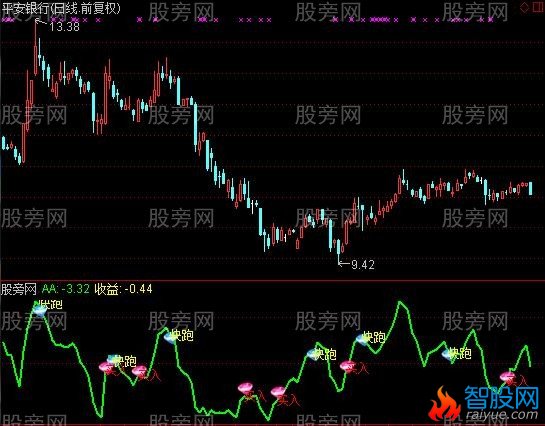This screenshot has height=426, width=545.
Task: Click the 股旁网 indicator name above AA value
Action: pos(19,289)
